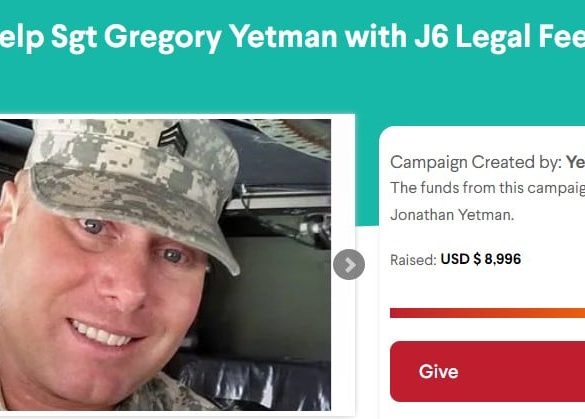Click the USD $ 8,996 raised amount
This screenshot has width=585, height=419.
tap(481, 259)
